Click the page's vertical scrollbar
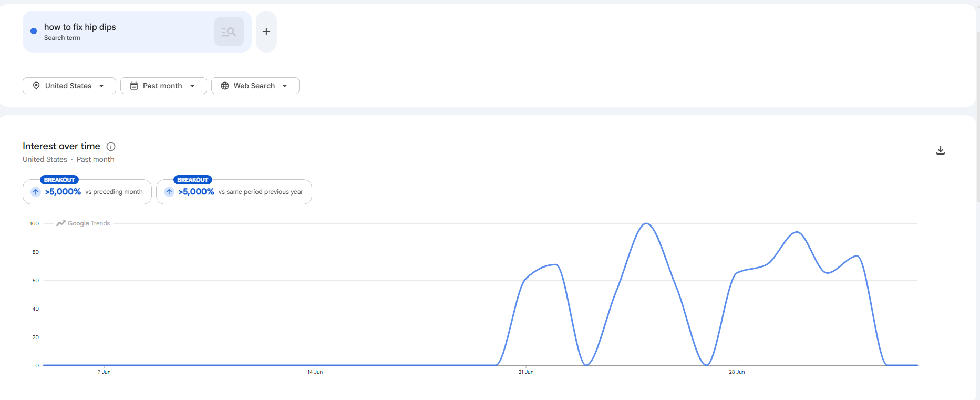The height and width of the screenshot is (400, 980). coord(978,116)
